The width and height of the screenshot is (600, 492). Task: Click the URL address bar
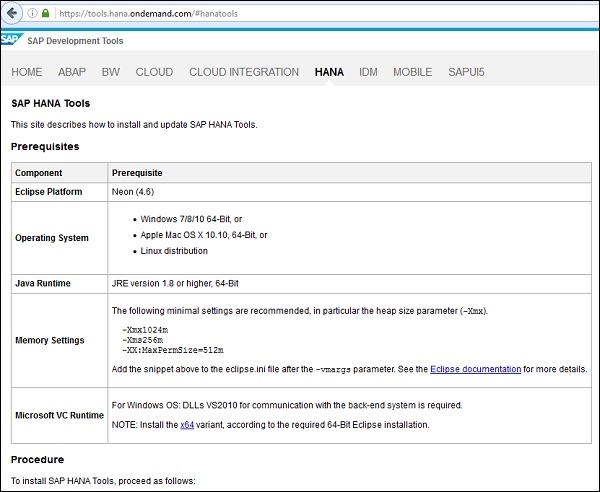coord(300,15)
